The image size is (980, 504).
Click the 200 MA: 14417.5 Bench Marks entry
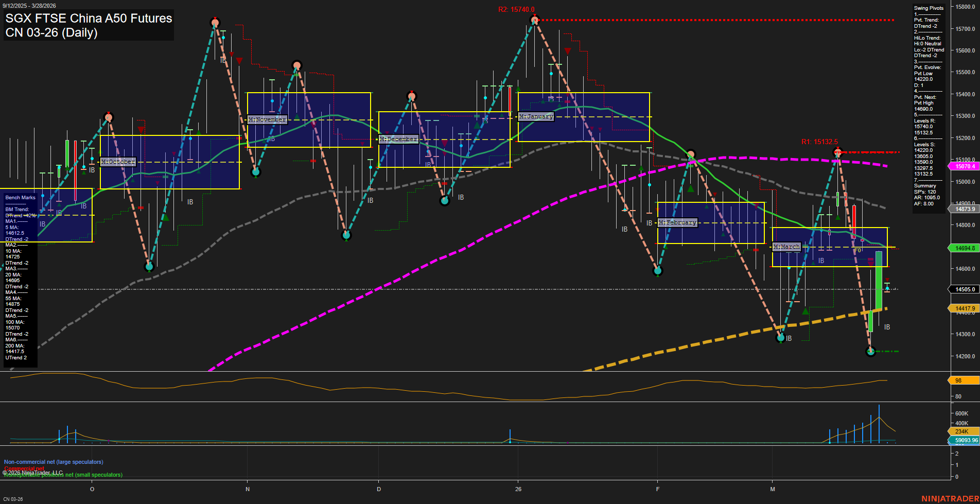(15, 349)
